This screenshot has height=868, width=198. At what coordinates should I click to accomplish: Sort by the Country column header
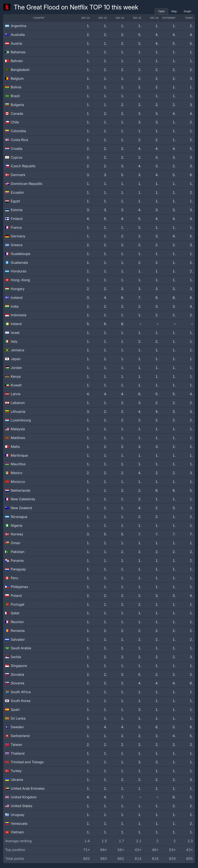coord(39,18)
